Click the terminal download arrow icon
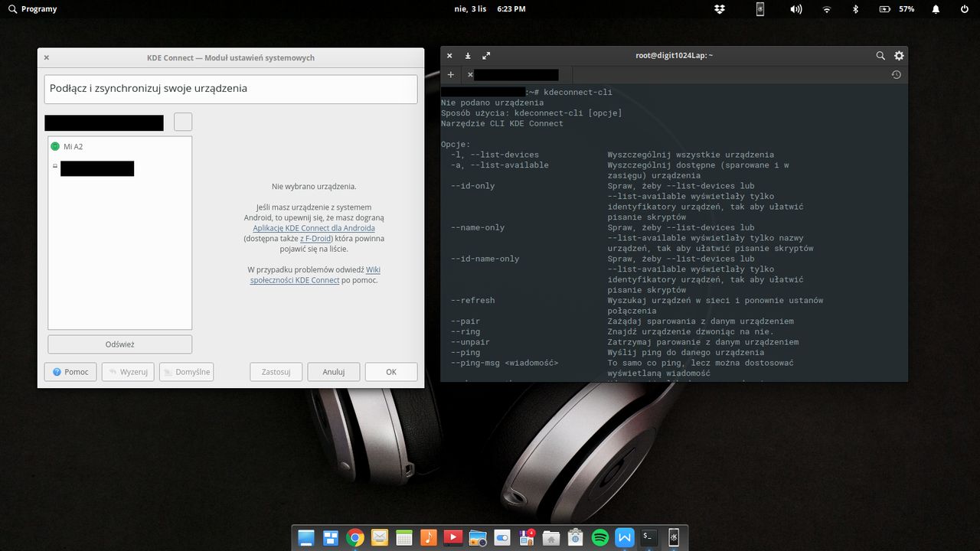 tap(468, 56)
